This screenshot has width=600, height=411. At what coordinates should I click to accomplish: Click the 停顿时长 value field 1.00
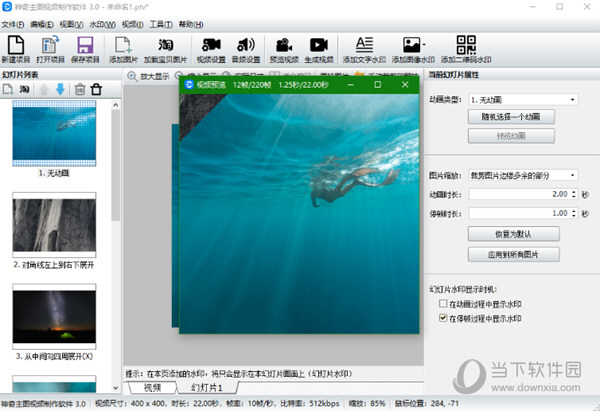520,213
